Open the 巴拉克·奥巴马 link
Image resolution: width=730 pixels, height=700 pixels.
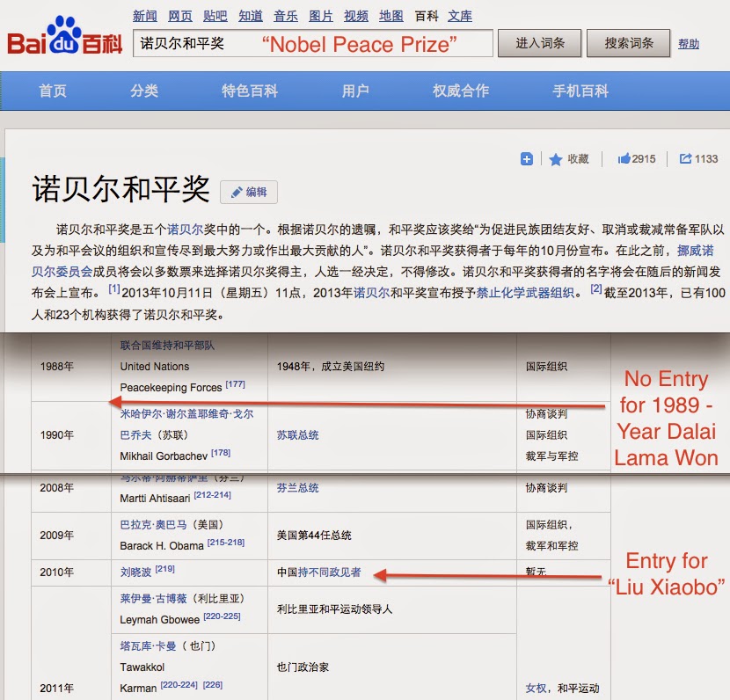coord(153,524)
